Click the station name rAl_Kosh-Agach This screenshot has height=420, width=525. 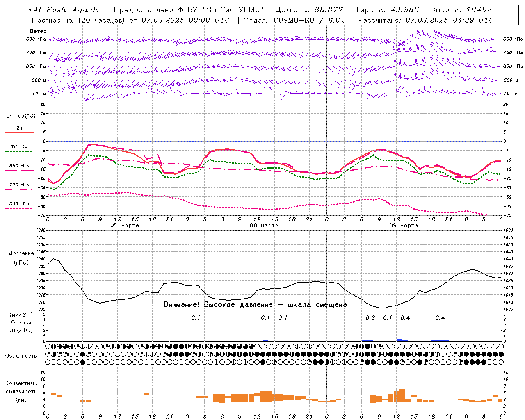(64, 10)
